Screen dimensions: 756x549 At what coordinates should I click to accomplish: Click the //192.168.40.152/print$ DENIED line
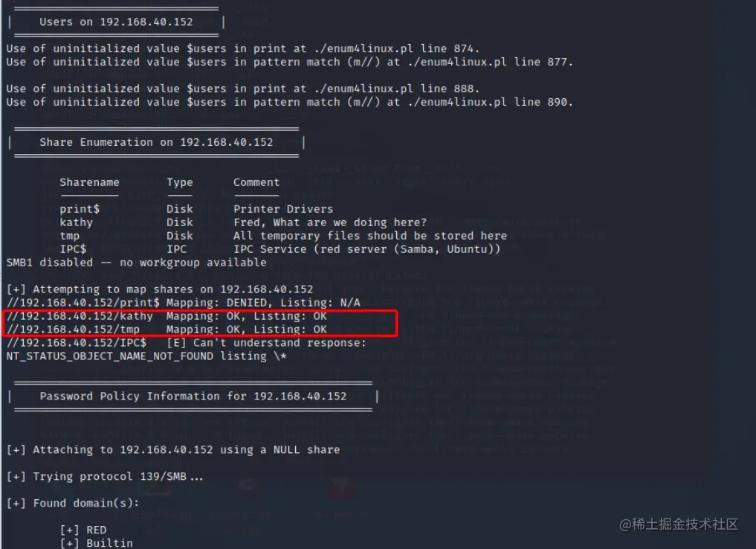tap(183, 303)
